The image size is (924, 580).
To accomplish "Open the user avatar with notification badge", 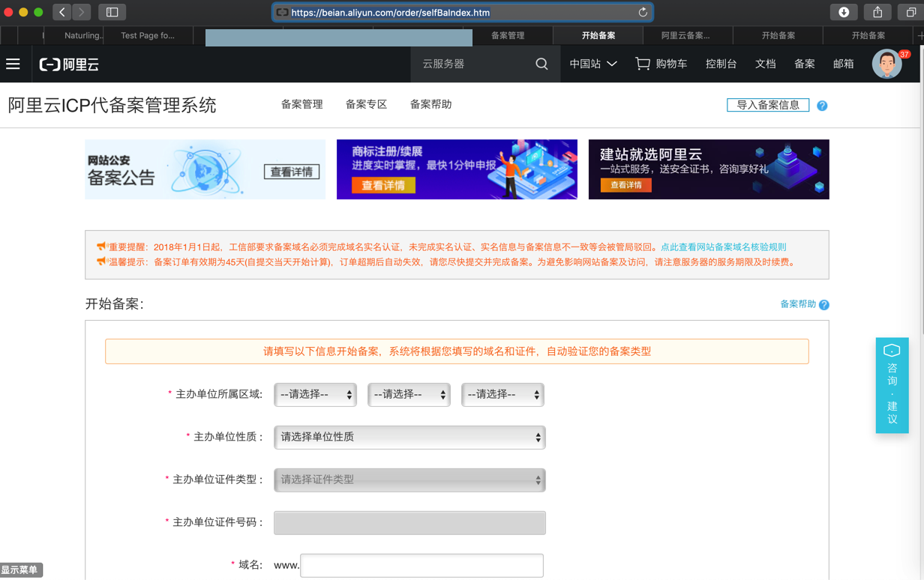I will click(x=887, y=64).
